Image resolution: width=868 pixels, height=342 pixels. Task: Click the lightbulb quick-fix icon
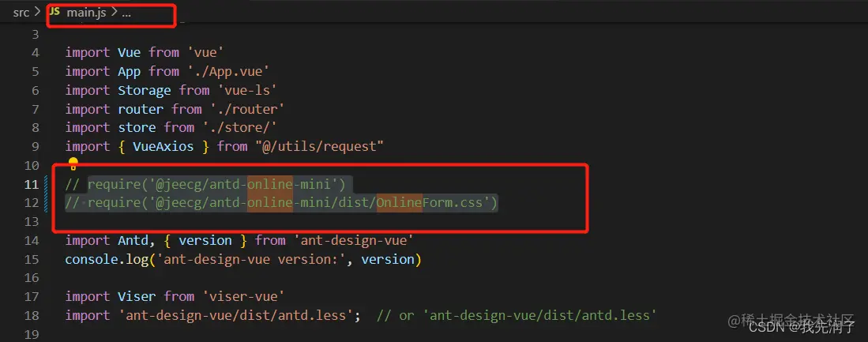[x=73, y=163]
